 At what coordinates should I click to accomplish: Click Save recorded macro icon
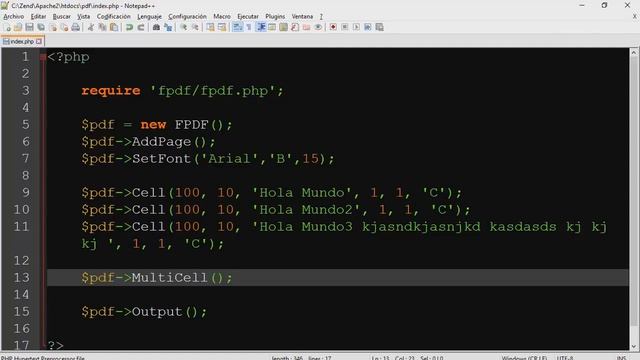point(380,27)
